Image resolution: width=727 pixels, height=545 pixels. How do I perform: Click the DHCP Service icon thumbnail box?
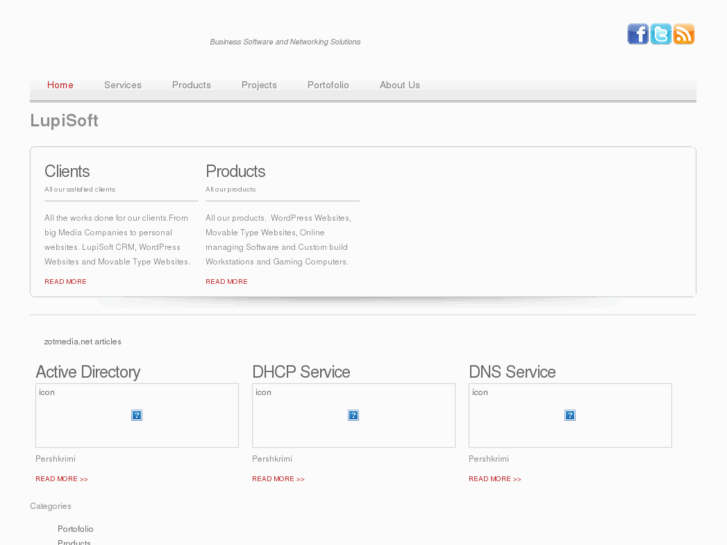coord(354,416)
